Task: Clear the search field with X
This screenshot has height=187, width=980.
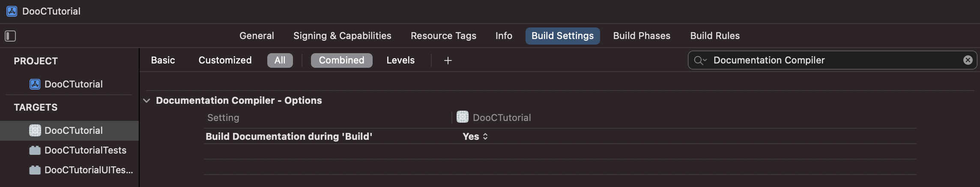Action: tap(968, 60)
